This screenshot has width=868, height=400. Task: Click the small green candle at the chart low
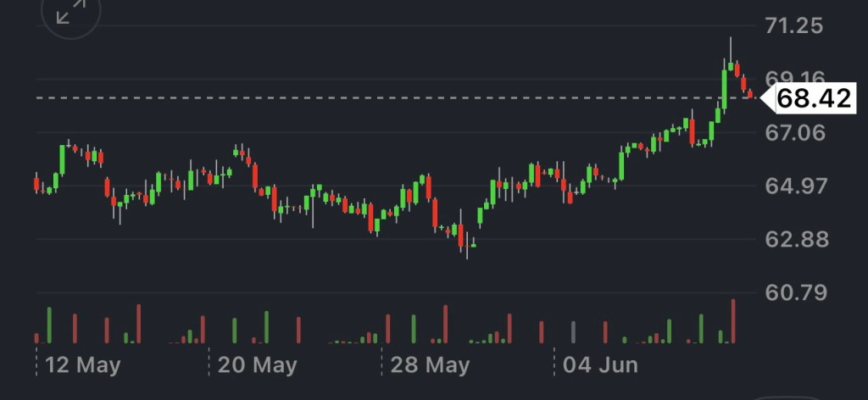[474, 245]
